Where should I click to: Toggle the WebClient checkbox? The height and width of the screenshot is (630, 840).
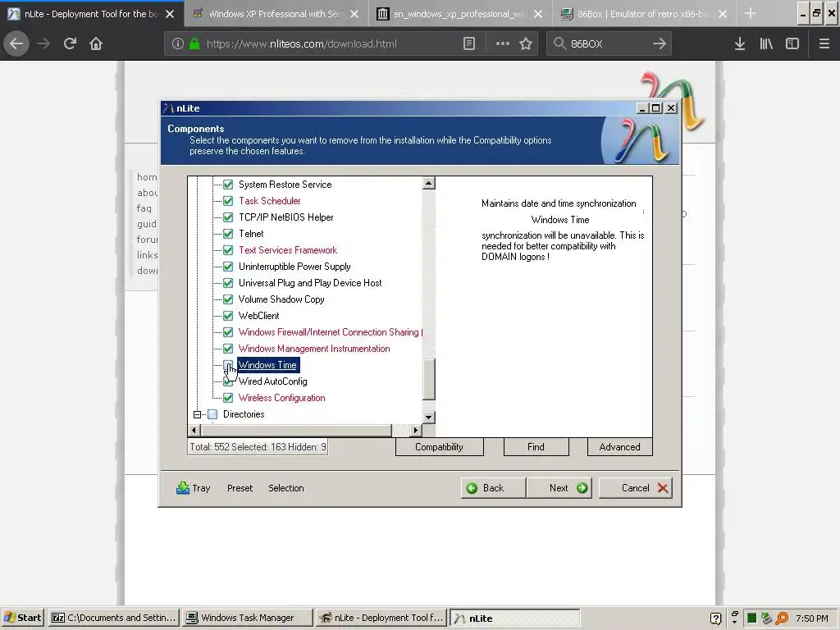click(228, 316)
